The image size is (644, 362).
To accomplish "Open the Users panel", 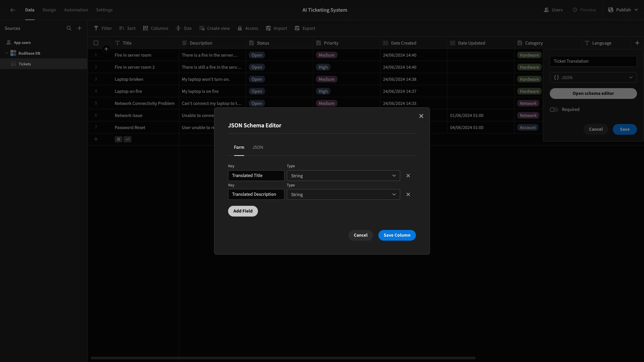I will [553, 10].
